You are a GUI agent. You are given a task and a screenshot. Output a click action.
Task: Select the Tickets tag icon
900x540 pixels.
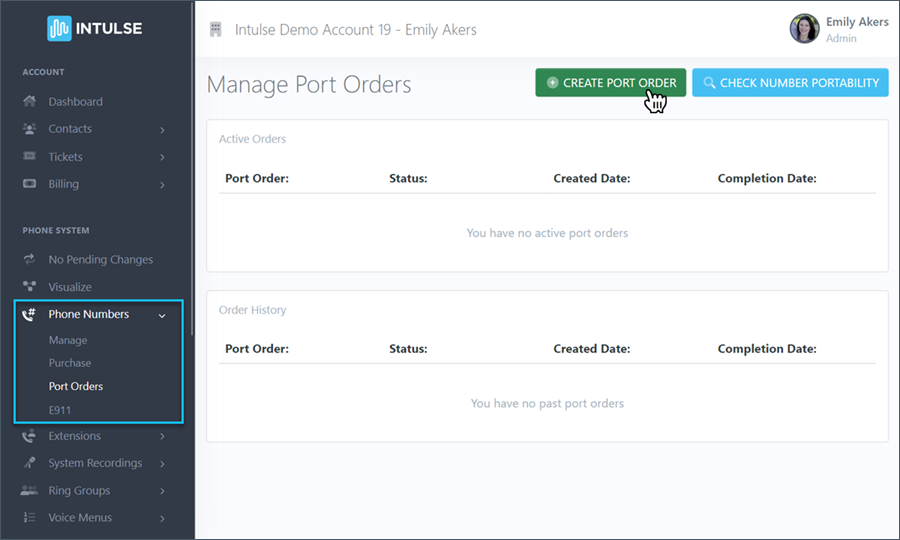click(x=29, y=157)
